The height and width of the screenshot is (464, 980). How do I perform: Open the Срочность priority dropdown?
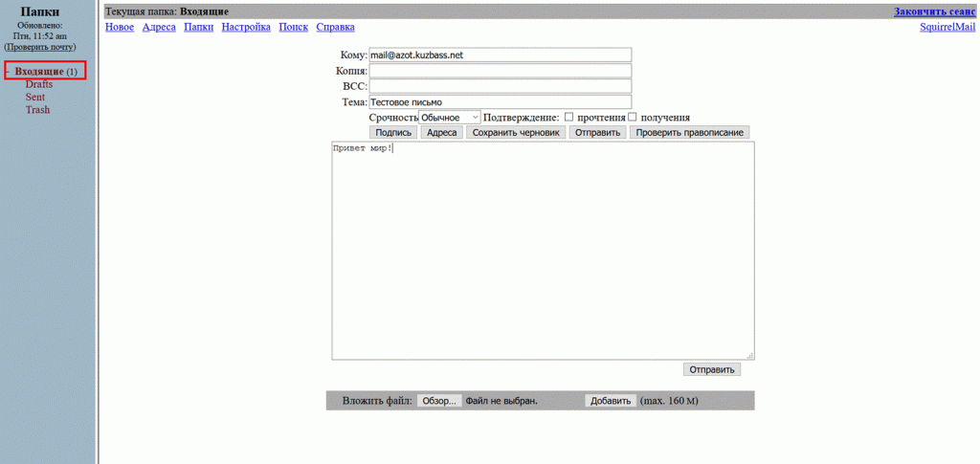pos(450,118)
